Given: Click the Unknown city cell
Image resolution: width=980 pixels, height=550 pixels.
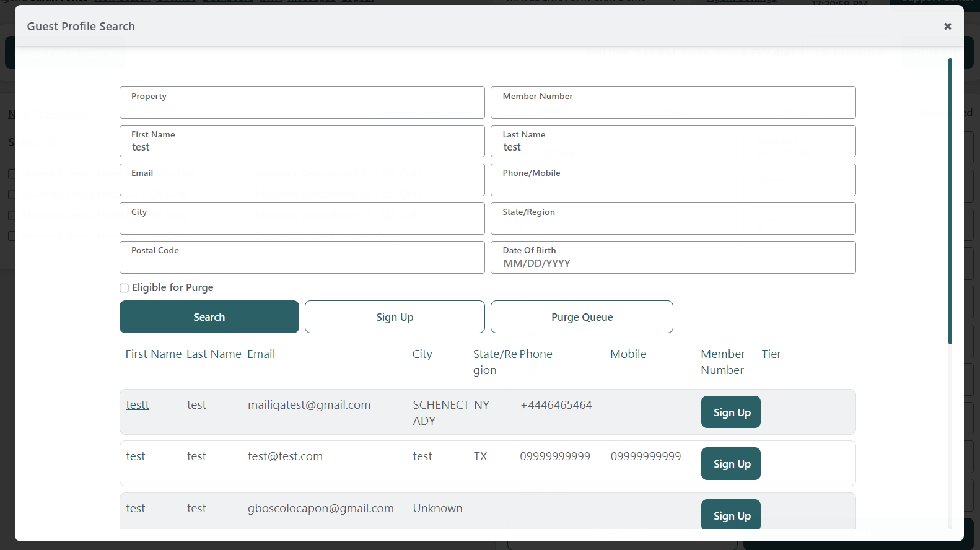Looking at the screenshot, I should pos(437,509).
